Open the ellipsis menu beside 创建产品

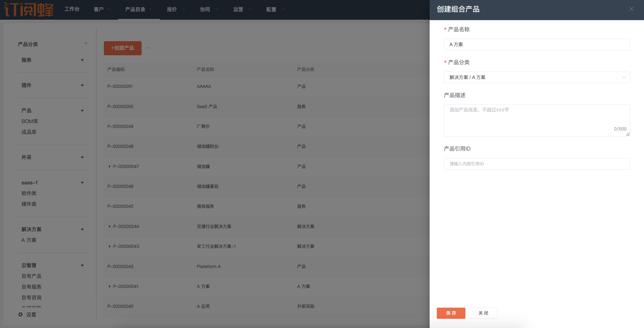[148, 48]
